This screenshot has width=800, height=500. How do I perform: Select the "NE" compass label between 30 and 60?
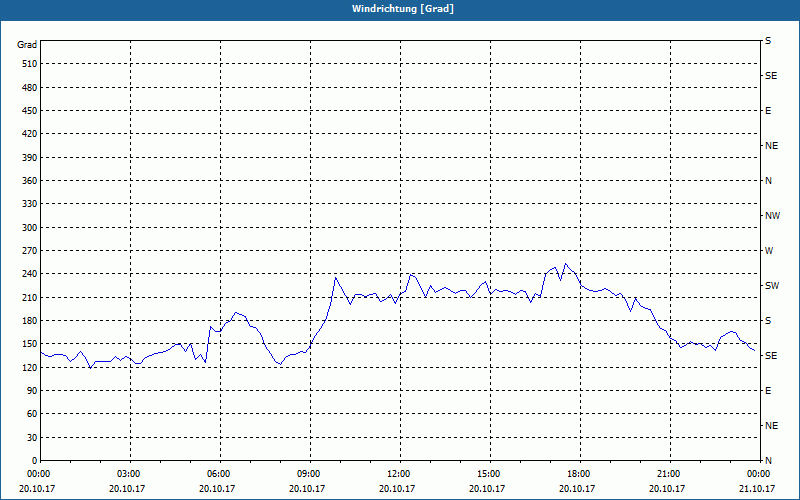point(771,426)
